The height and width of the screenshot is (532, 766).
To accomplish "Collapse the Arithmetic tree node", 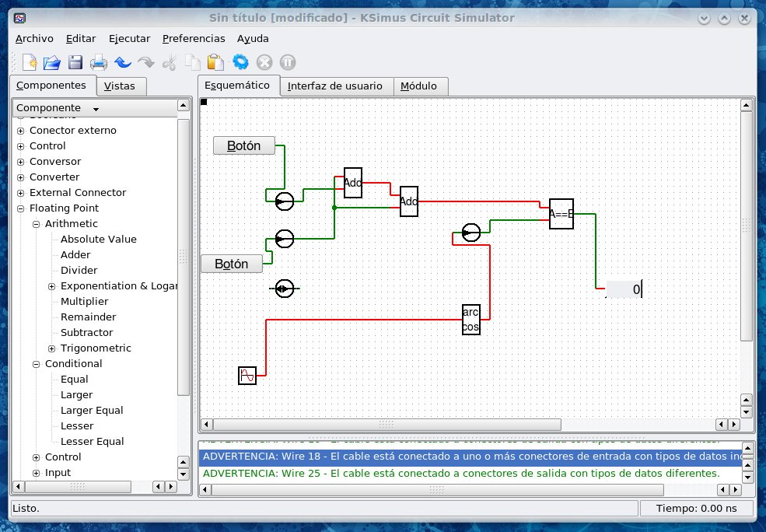I will pos(36,224).
